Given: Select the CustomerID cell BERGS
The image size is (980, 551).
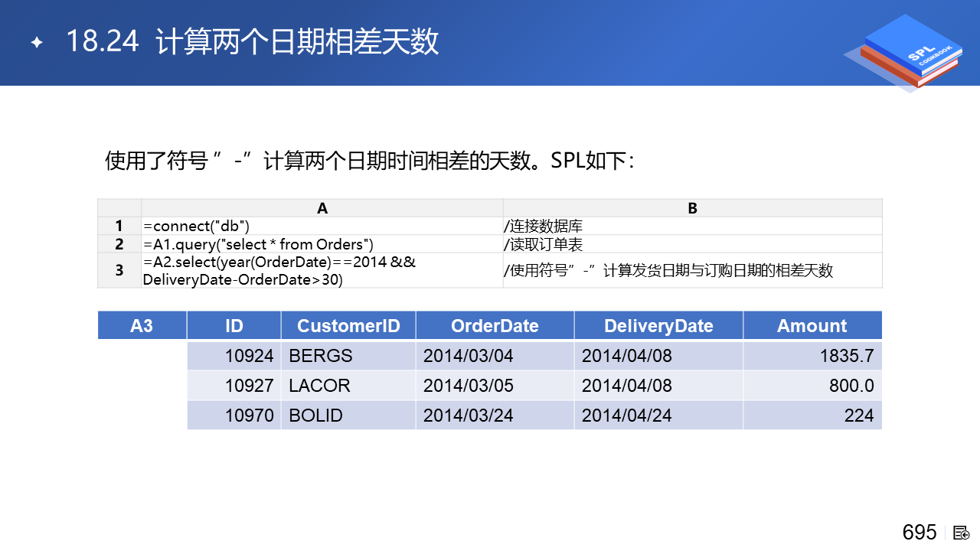Looking at the screenshot, I should (x=348, y=356).
